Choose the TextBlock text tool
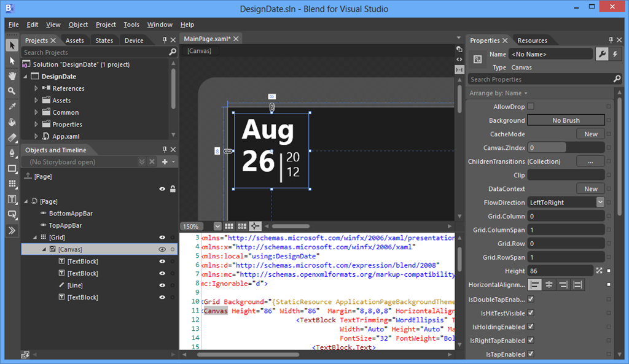629x364 pixels. click(x=12, y=199)
